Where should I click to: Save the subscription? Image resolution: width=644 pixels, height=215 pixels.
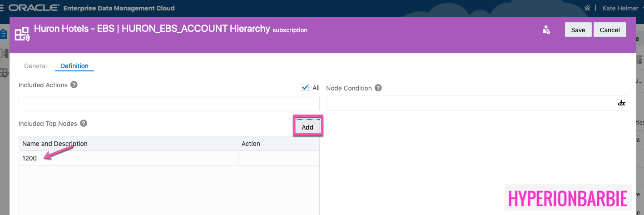click(578, 30)
